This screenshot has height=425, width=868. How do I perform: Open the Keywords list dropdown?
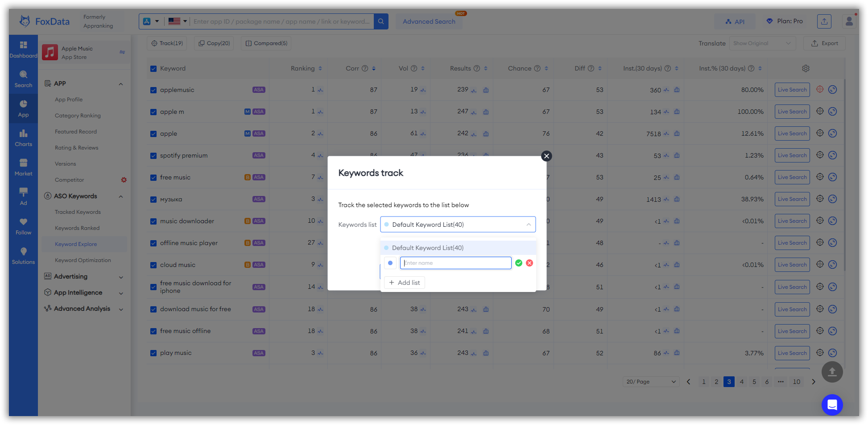tap(458, 225)
